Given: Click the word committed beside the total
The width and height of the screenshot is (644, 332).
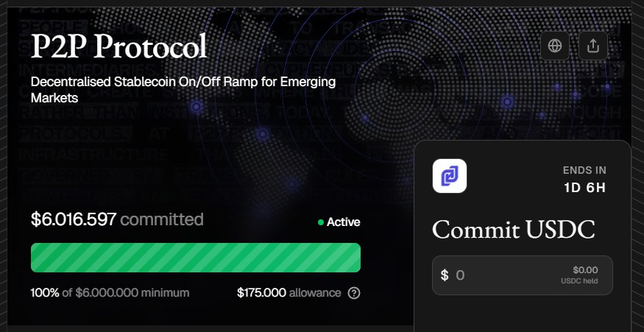Looking at the screenshot, I should (x=162, y=219).
